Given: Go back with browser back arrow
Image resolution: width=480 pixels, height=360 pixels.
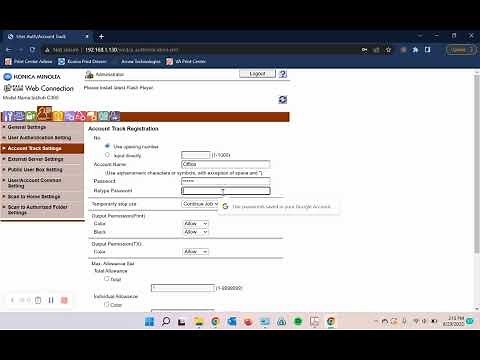Looking at the screenshot, I should click(x=9, y=50).
